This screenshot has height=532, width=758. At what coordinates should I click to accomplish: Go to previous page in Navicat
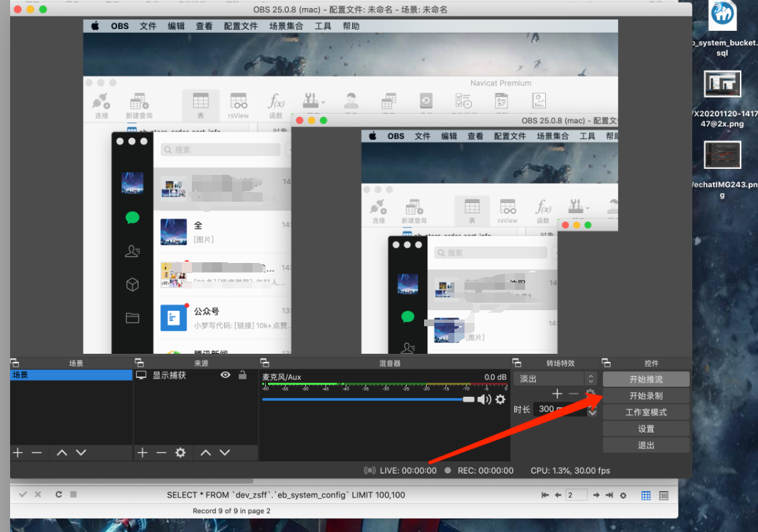pos(558,495)
